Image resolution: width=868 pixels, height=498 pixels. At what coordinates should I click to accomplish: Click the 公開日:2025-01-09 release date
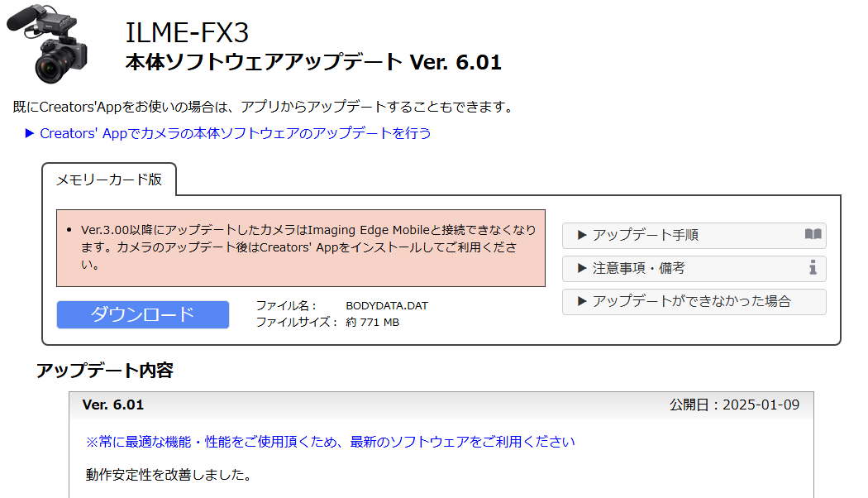tap(735, 405)
